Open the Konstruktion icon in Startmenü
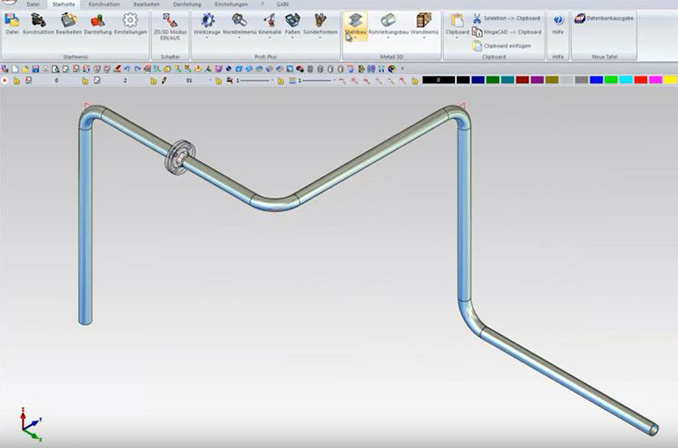This screenshot has height=448, width=678. (38, 23)
